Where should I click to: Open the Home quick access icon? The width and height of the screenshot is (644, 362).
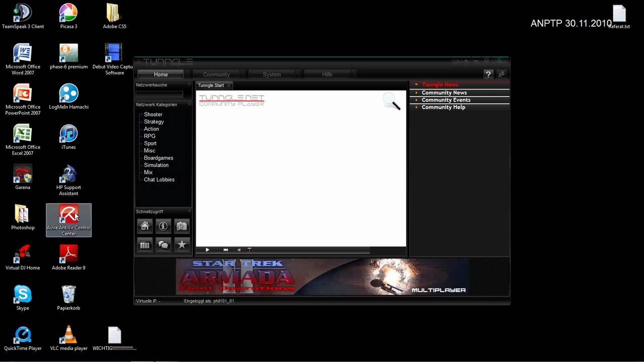[x=145, y=226]
